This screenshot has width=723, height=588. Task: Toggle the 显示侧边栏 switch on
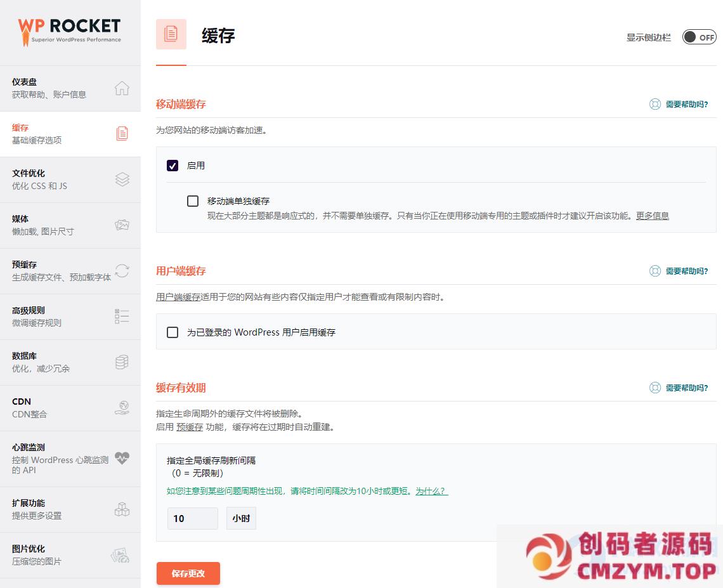point(699,37)
